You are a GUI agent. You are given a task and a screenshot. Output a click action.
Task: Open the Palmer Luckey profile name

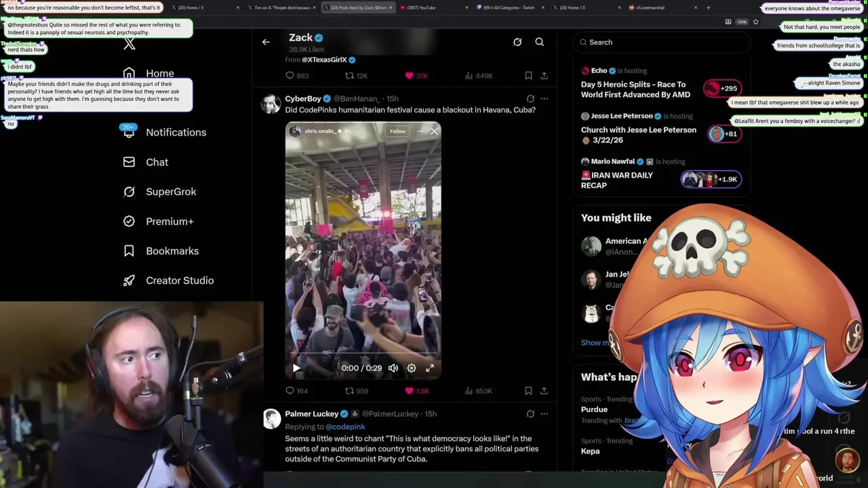click(x=311, y=413)
